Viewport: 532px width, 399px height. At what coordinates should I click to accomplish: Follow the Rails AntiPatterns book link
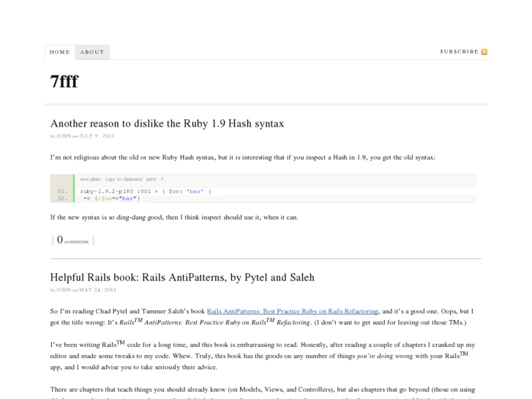pyautogui.click(x=293, y=311)
